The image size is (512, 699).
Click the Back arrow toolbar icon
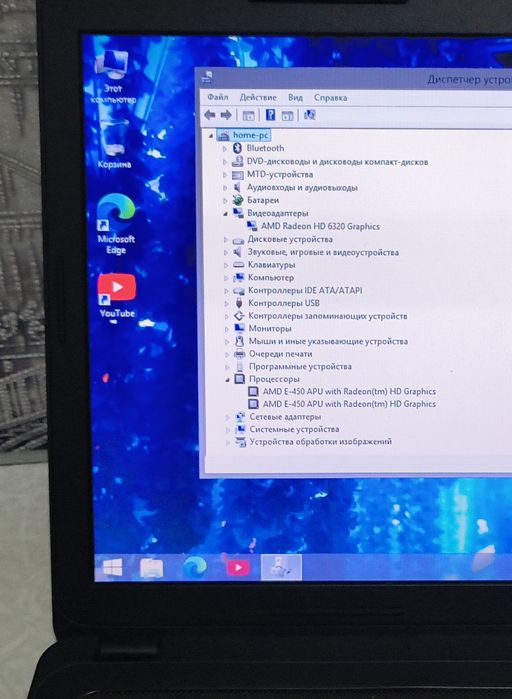(209, 115)
